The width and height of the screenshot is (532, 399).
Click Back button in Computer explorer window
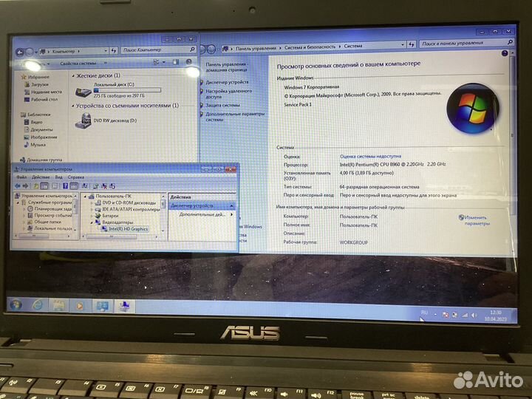[x=20, y=52]
